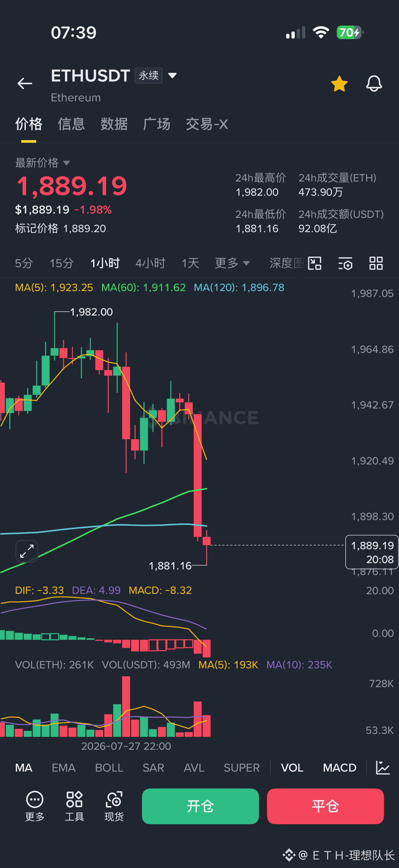The image size is (399, 868).
Task: Switch to the 交易-X tab
Action: click(207, 124)
